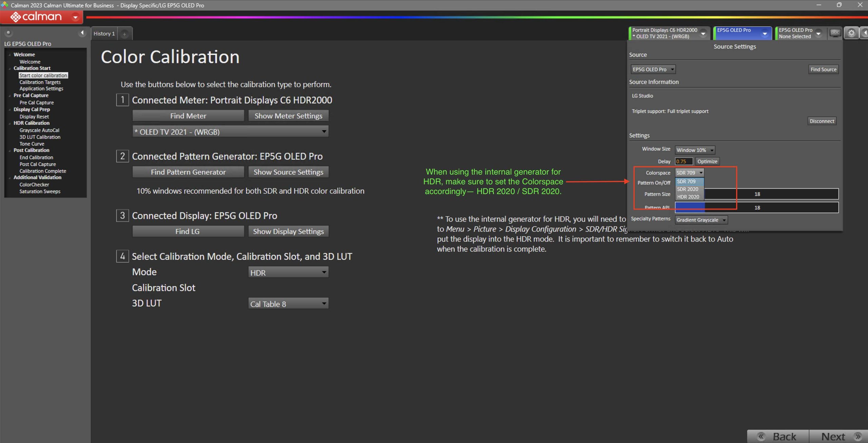Image resolution: width=868 pixels, height=443 pixels.
Task: Add a new History tab
Action: click(124, 34)
